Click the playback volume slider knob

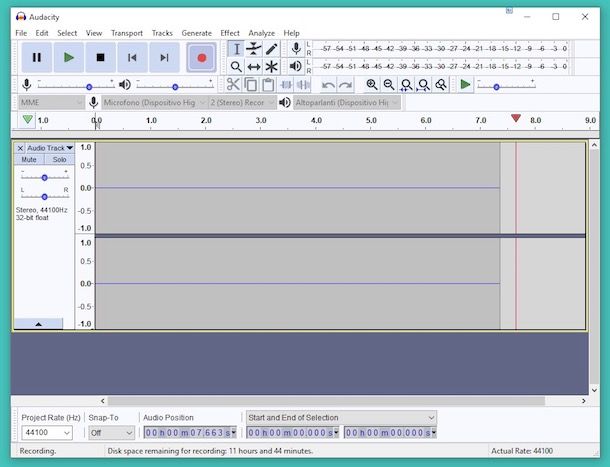175,87
